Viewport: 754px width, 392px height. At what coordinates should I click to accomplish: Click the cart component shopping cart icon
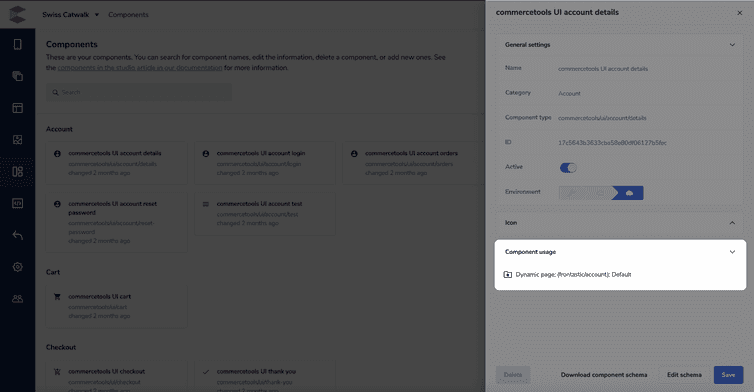coord(57,297)
